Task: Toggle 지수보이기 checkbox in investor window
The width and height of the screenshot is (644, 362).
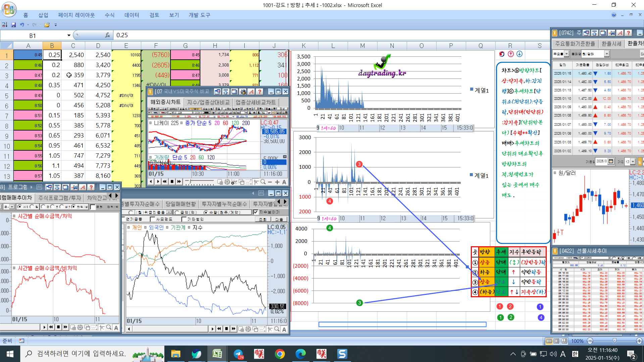Action: click(256, 212)
